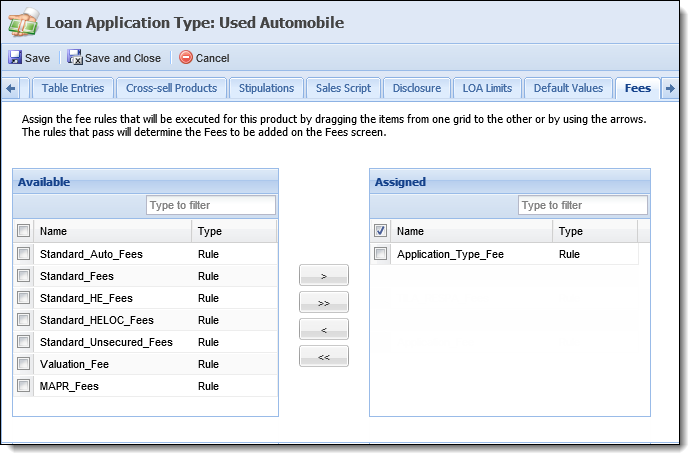The image size is (695, 460).
Task: Click the Available panel header
Action: pyautogui.click(x=145, y=182)
